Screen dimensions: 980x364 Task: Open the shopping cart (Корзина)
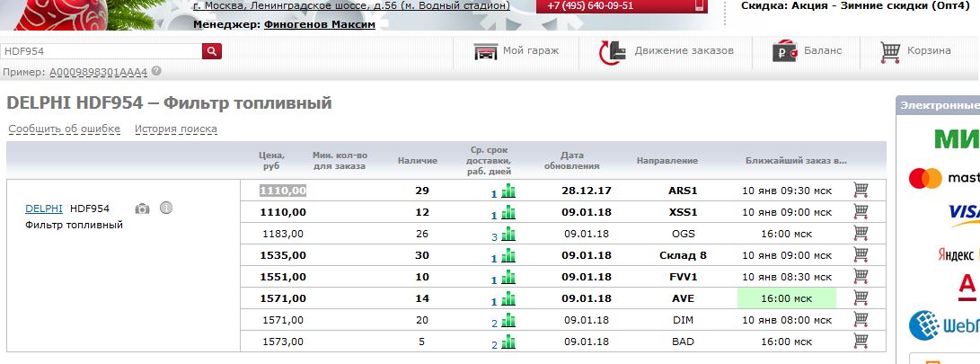pos(915,51)
